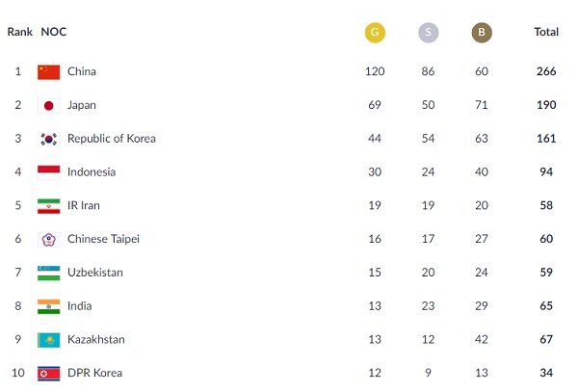
Task: Click the silver medal S icon
Action: (x=429, y=33)
